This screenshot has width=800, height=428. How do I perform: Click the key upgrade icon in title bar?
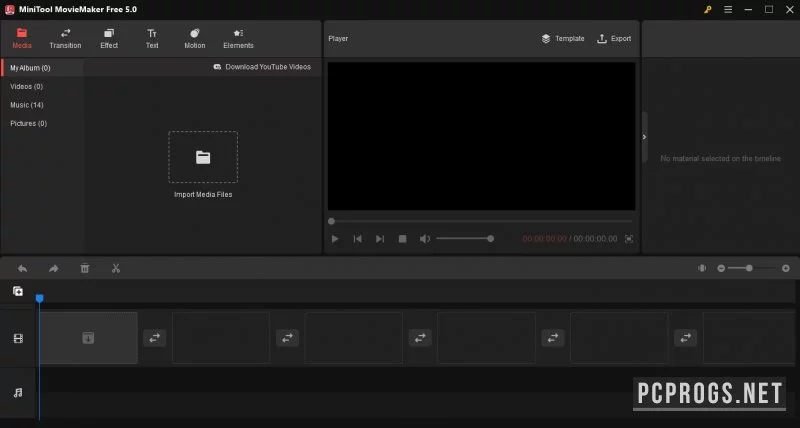(708, 10)
